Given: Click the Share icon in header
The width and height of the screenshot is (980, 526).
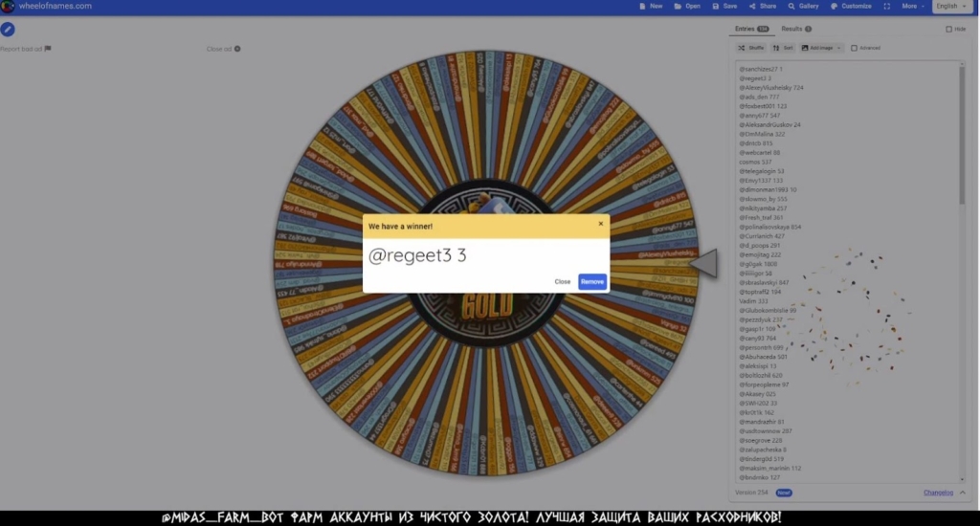Looking at the screenshot, I should 752,6.
